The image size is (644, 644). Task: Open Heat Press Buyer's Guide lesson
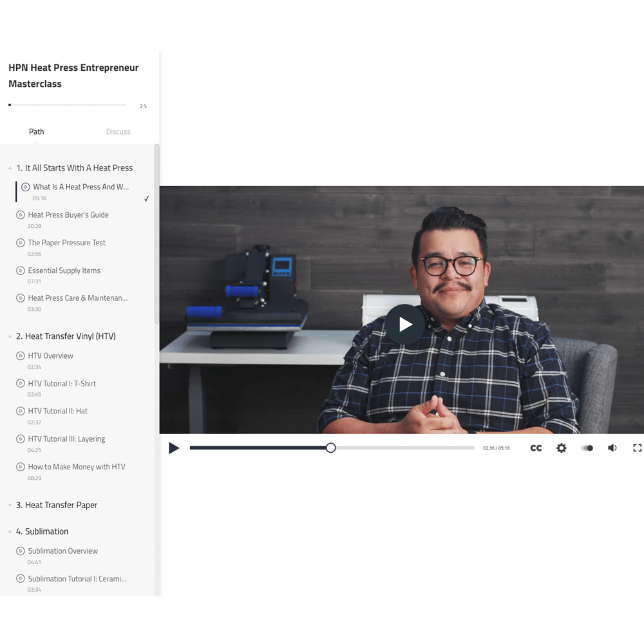click(68, 215)
